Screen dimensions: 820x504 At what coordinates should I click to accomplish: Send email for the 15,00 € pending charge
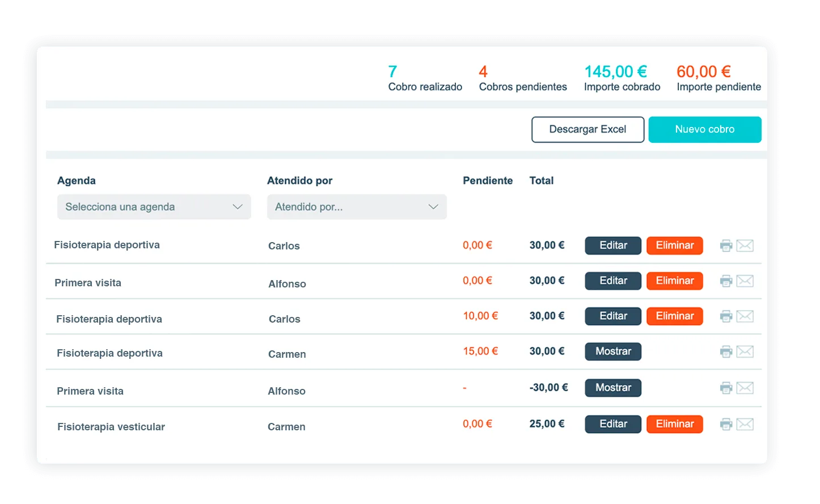click(745, 351)
